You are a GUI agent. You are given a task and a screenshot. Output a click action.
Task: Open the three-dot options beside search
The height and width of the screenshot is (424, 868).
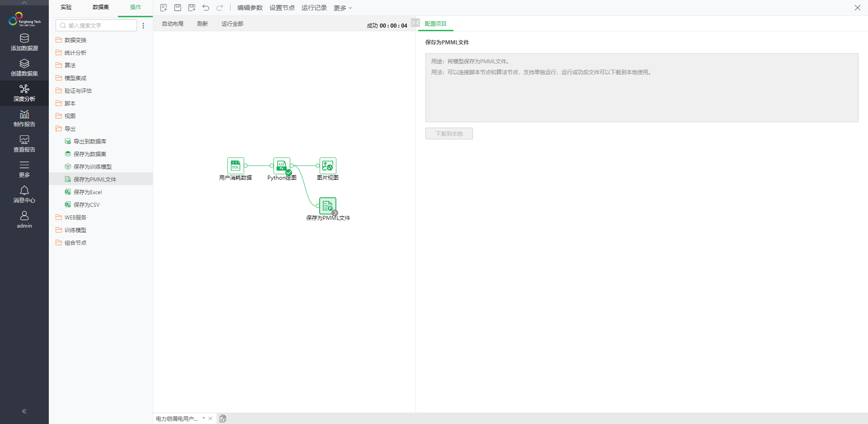pyautogui.click(x=143, y=26)
